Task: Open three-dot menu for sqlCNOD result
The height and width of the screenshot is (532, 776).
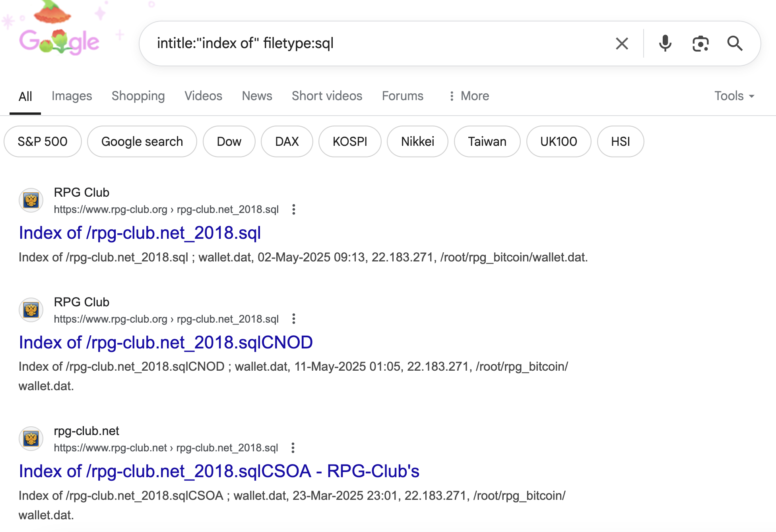Action: pos(294,319)
